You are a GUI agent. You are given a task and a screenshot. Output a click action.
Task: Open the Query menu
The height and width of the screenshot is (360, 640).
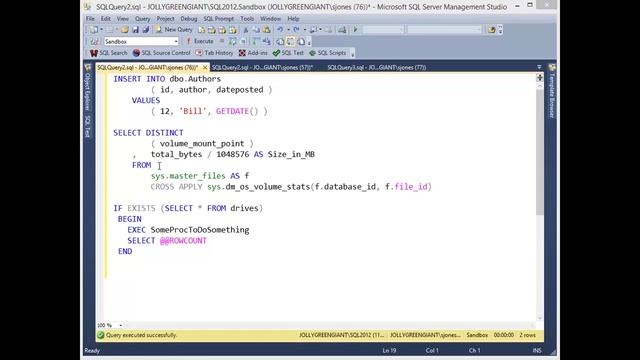(x=142, y=19)
